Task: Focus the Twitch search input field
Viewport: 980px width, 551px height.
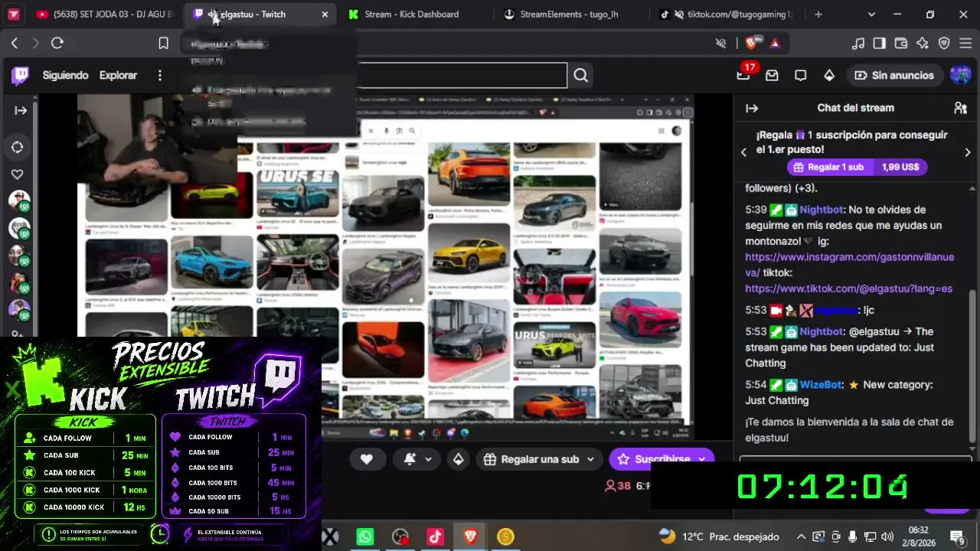Action: [x=462, y=75]
